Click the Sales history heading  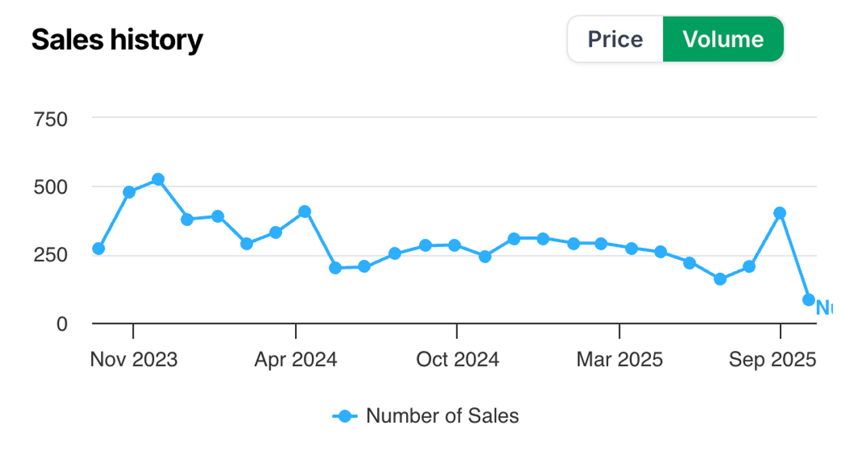(x=117, y=40)
